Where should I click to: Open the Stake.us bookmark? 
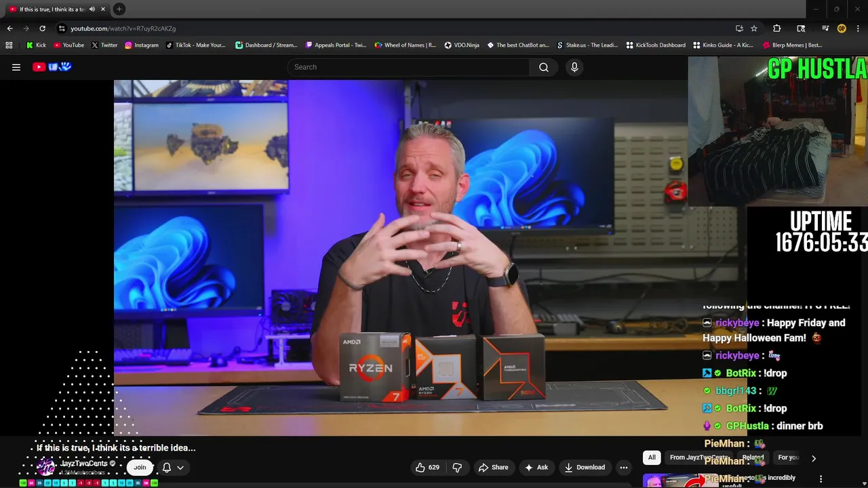pyautogui.click(x=587, y=45)
